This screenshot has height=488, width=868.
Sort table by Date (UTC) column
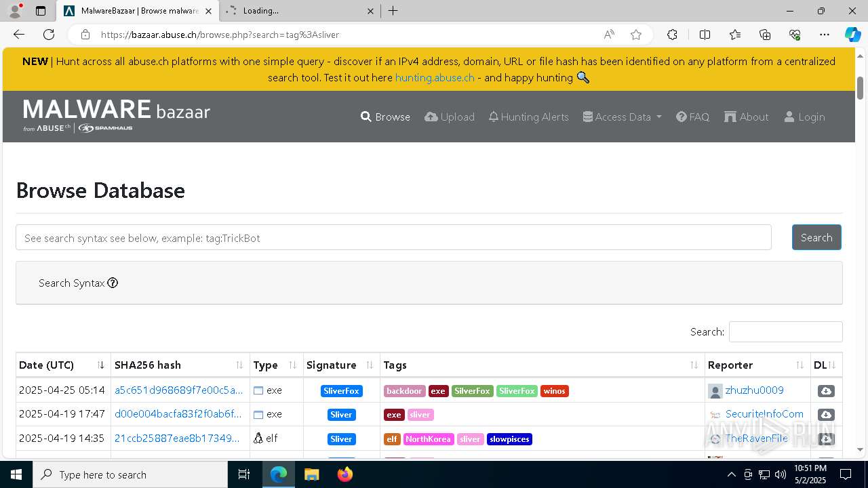[x=63, y=365]
